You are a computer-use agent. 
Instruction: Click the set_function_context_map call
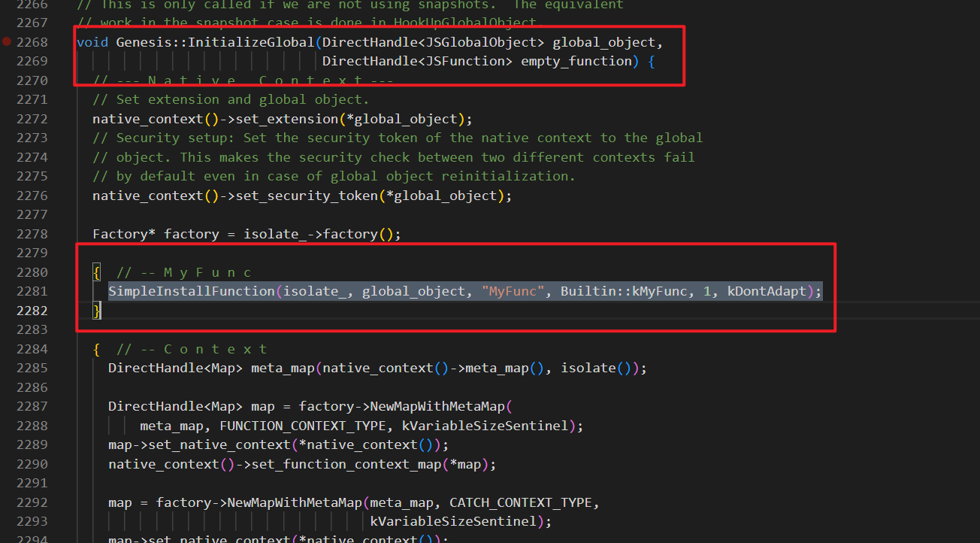pyautogui.click(x=346, y=464)
